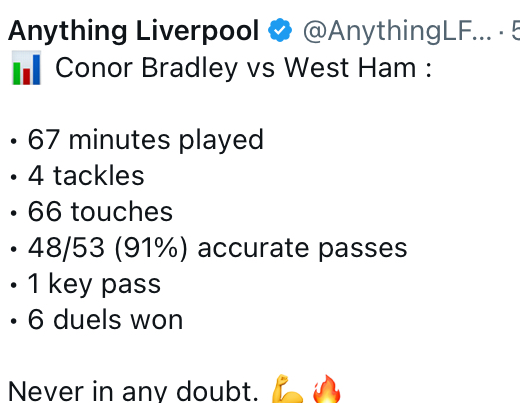Click the 1 key pass line

click(x=94, y=284)
